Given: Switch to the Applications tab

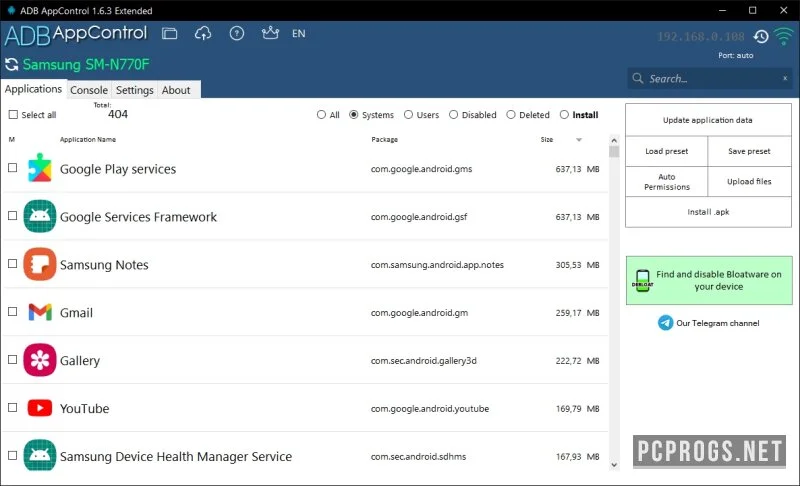Looking at the screenshot, I should (34, 89).
